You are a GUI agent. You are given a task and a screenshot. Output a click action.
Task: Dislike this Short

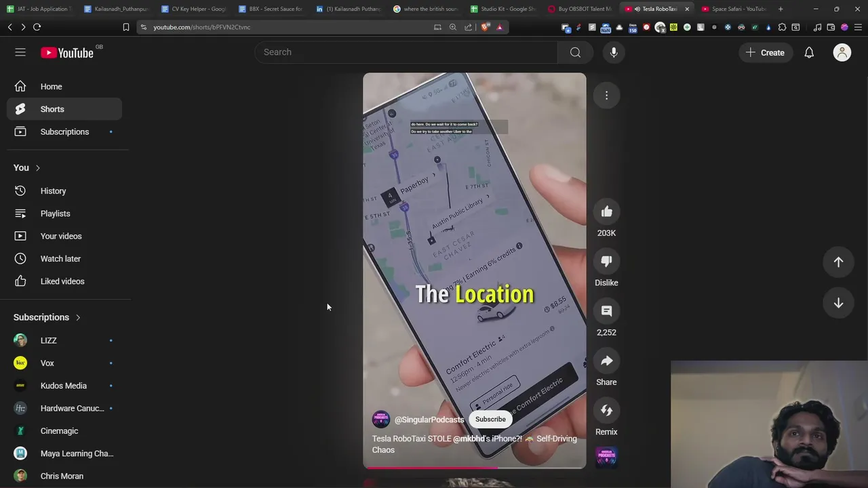(x=606, y=262)
